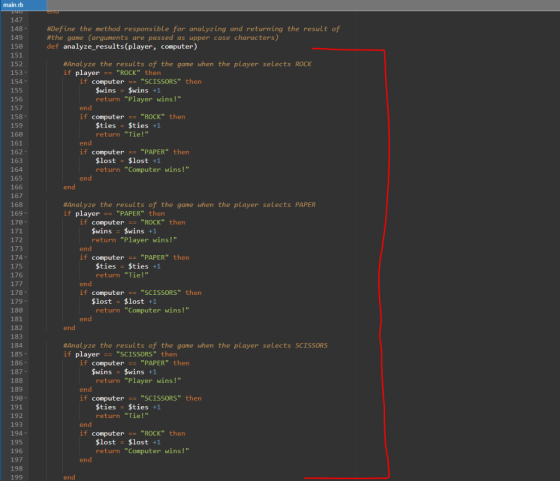
Task: Collapse the SCISSORS player block at line 185
Action: pos(26,354)
